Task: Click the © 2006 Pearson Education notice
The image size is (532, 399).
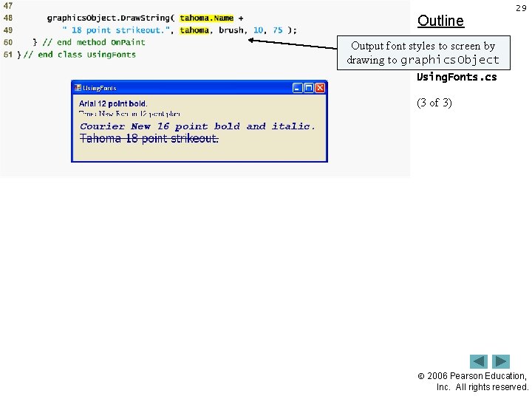Action: tap(474, 381)
